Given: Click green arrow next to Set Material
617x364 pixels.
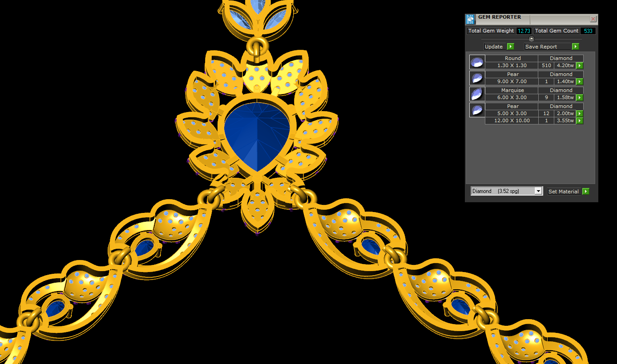Looking at the screenshot, I should [x=586, y=192].
